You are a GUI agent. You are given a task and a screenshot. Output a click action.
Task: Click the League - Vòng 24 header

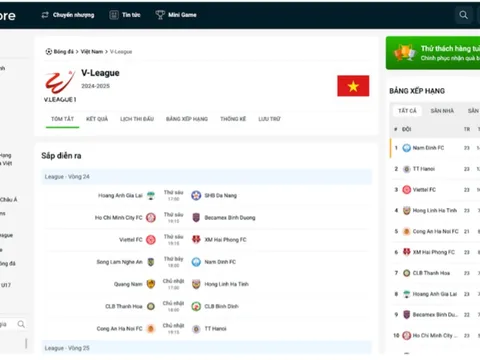(x=207, y=177)
